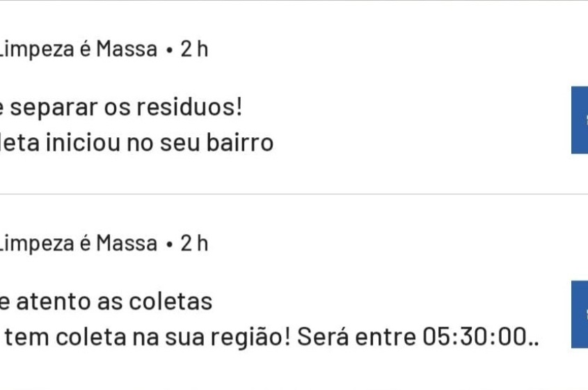Tap the word 'residuos!' in the first notification title

point(189,108)
